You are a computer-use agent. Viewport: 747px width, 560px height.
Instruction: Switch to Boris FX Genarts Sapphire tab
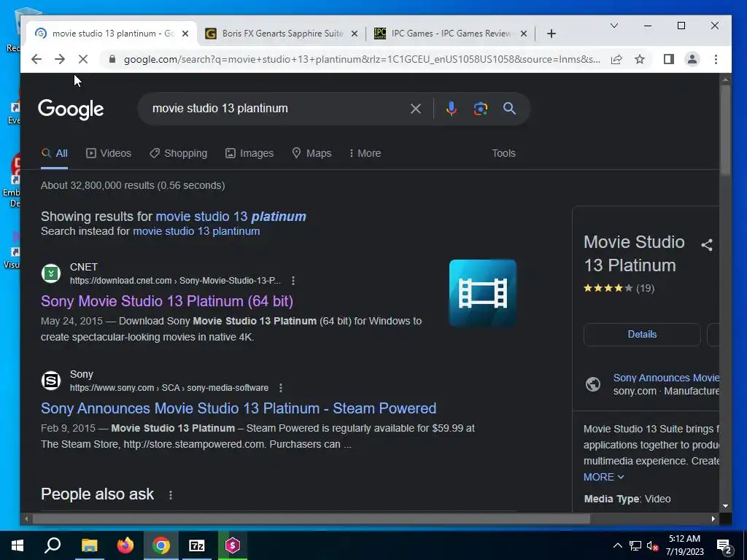282,34
